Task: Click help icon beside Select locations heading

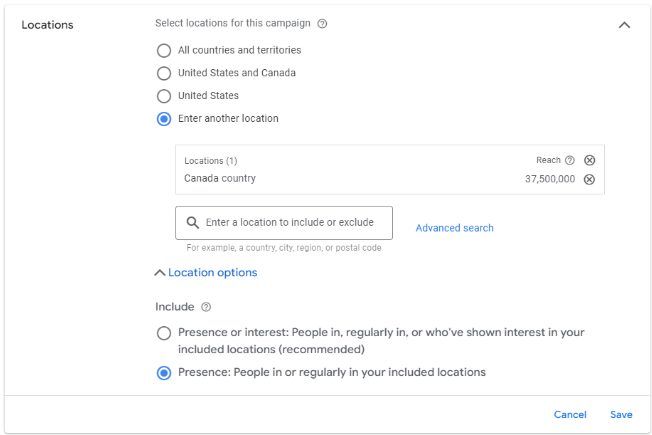Action: (x=322, y=24)
